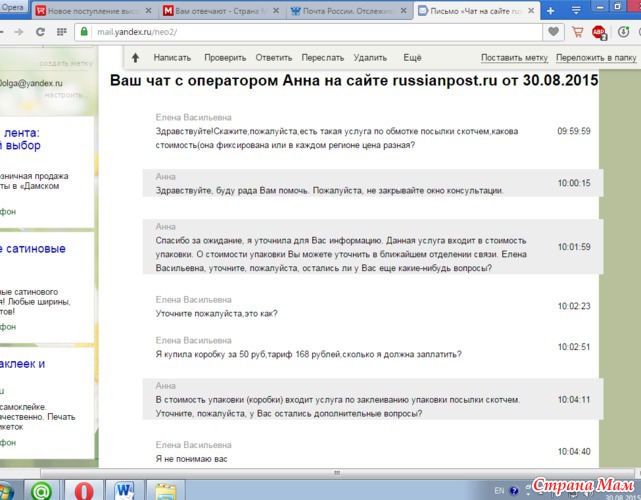Switch the EN language indicator
Screen dimensions: 641x500
click(x=499, y=490)
